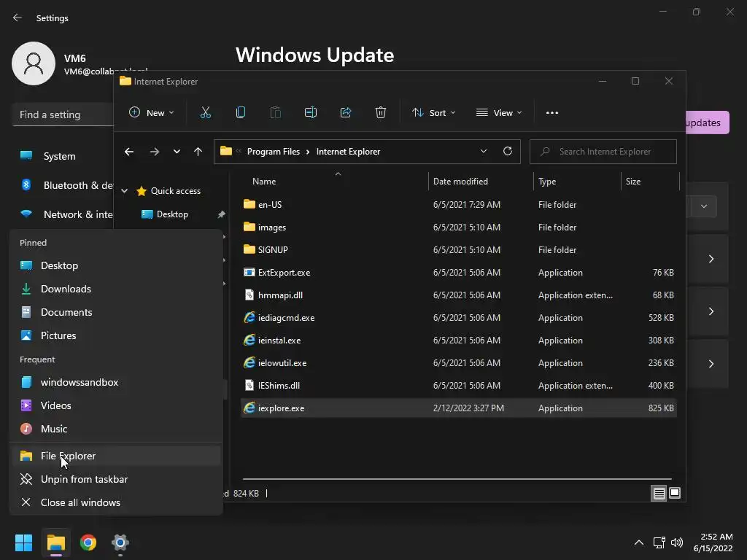Click the Copy icon in File Explorer toolbar
This screenshot has height=560, width=747.
point(241,113)
